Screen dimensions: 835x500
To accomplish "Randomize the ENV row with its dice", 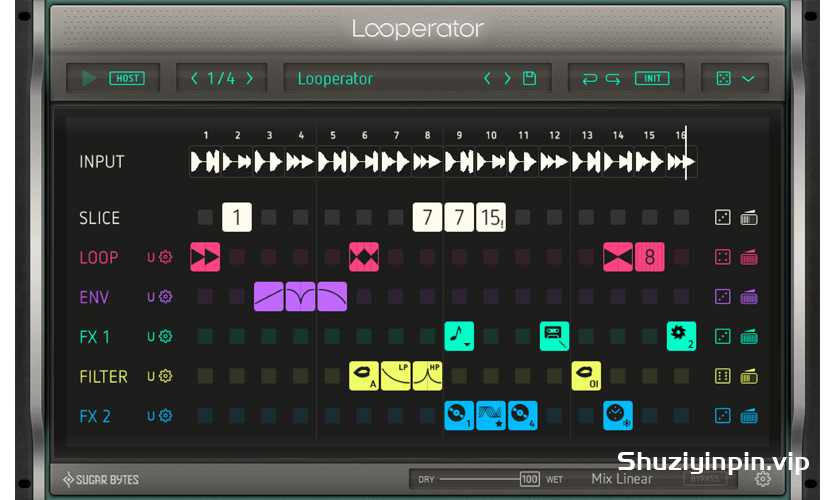I will click(723, 297).
